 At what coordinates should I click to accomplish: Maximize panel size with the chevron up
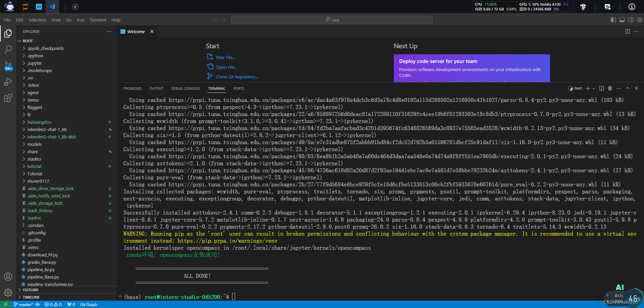[x=628, y=88]
